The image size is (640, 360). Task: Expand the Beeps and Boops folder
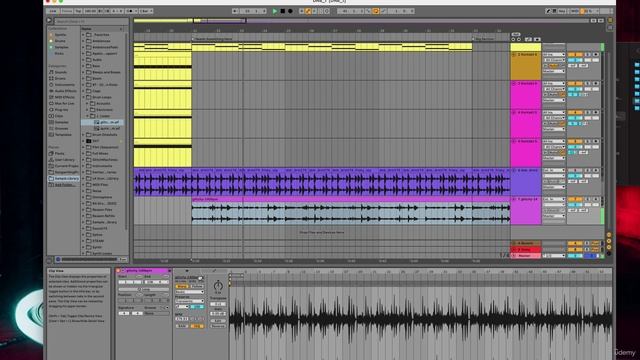point(83,72)
